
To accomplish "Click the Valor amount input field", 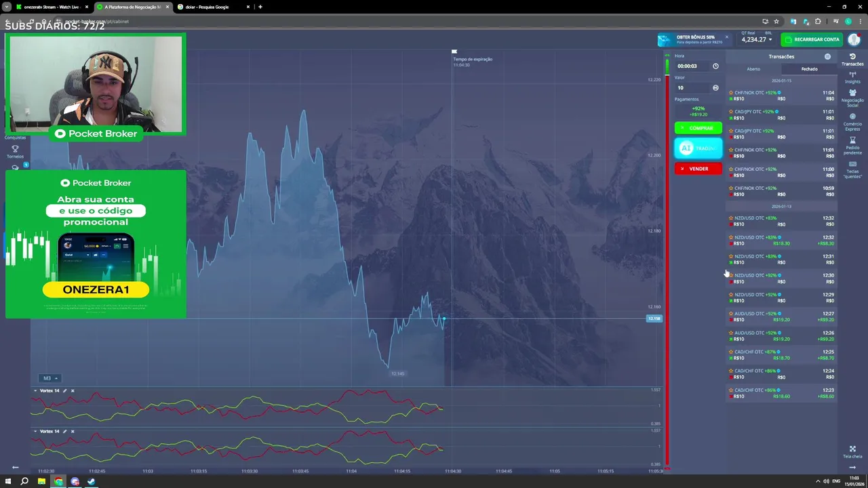I will (x=692, y=87).
